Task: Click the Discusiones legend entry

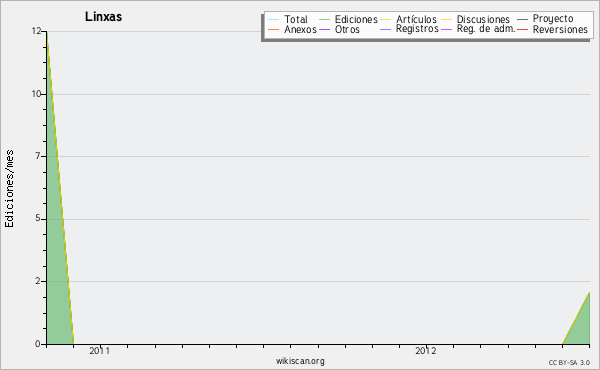Action: 483,19
